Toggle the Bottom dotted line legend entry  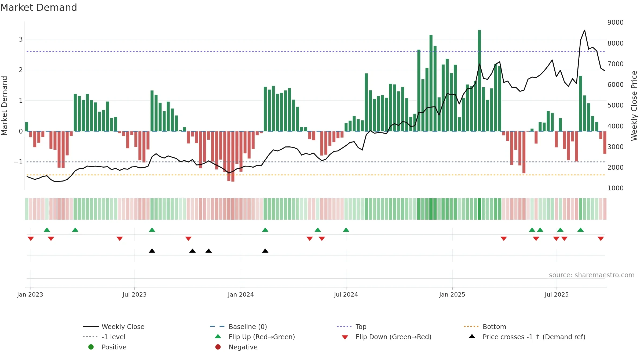[485, 327]
